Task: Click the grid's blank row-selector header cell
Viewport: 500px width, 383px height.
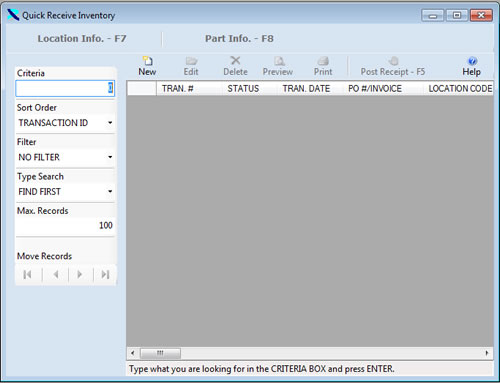Action: tap(142, 89)
